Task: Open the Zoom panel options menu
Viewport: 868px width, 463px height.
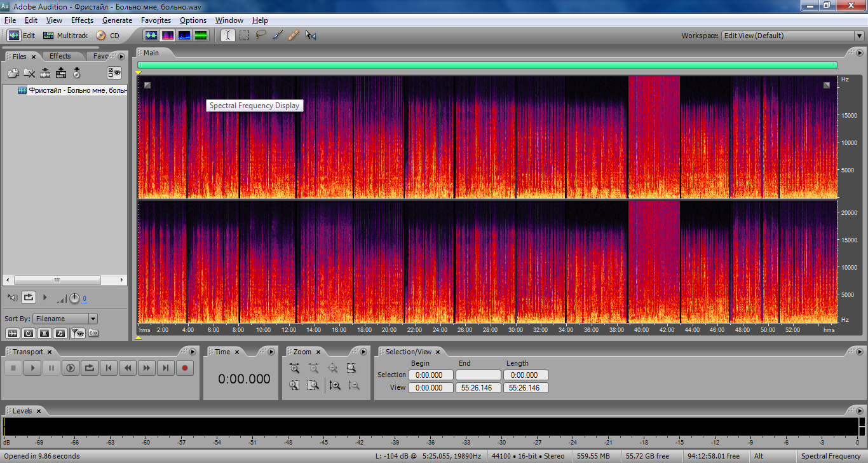Action: click(x=363, y=351)
